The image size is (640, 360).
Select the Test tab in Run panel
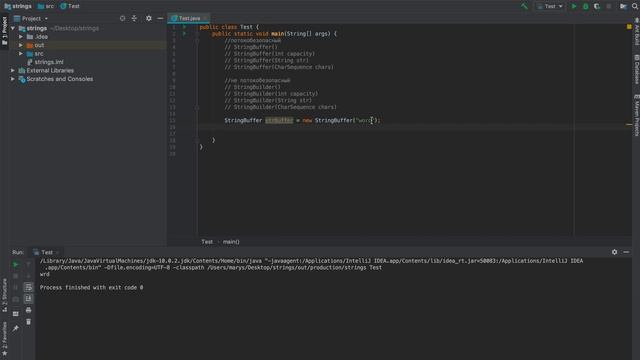(x=46, y=252)
